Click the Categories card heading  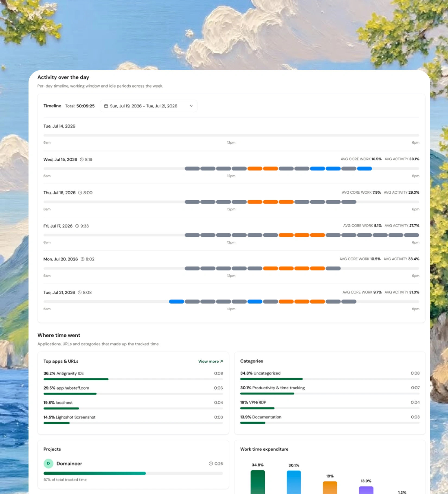[x=252, y=361]
